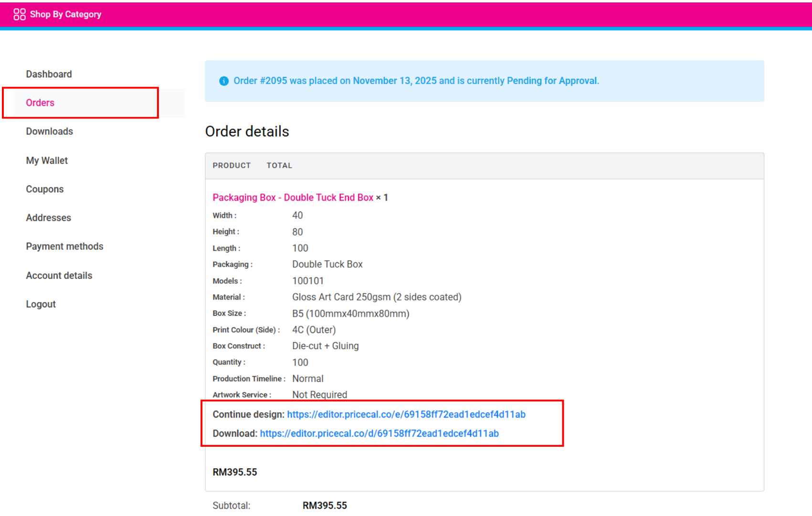The width and height of the screenshot is (812, 516).
Task: Click the blue info icon in notice
Action: coord(223,81)
